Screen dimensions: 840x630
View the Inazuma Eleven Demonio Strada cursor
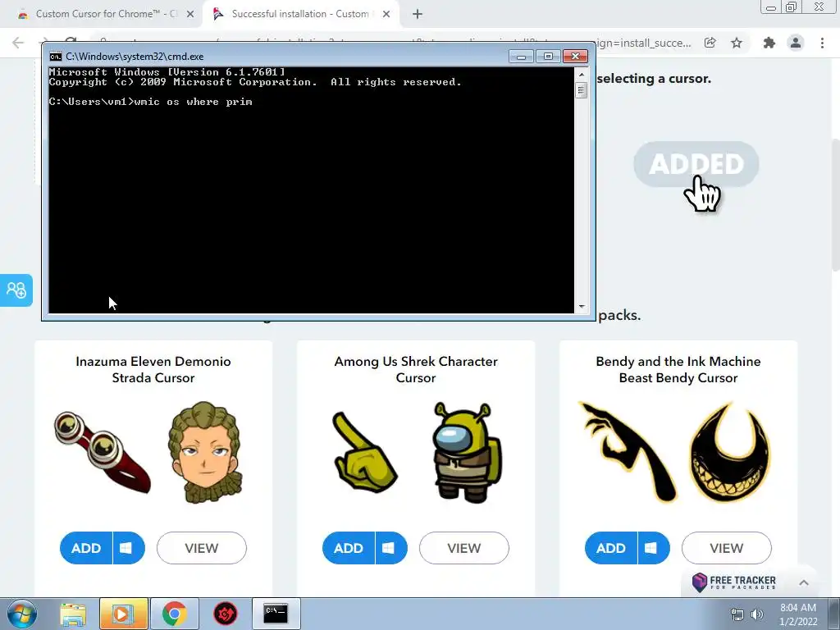pyautogui.click(x=202, y=548)
